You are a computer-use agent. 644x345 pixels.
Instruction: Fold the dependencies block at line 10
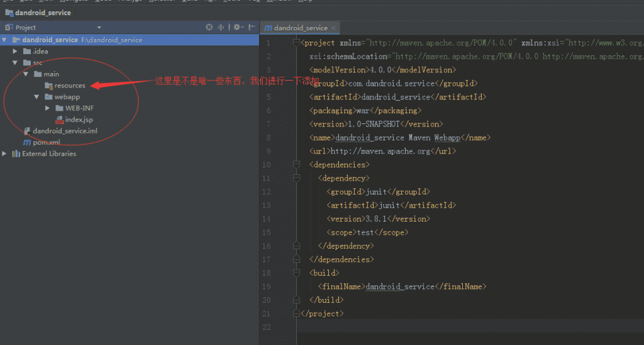coord(296,165)
